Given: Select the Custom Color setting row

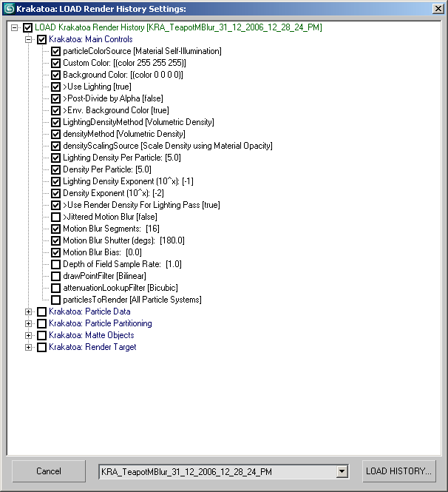Looking at the screenshot, I should pyautogui.click(x=124, y=63).
